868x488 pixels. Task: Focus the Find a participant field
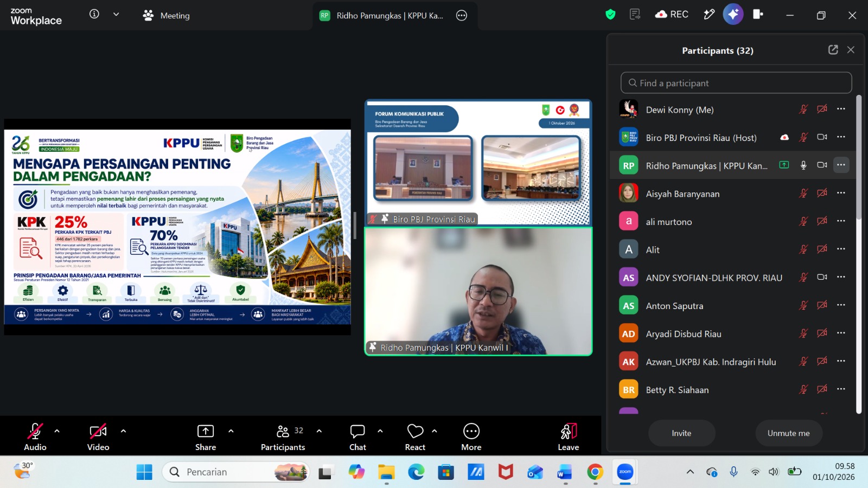coord(736,83)
